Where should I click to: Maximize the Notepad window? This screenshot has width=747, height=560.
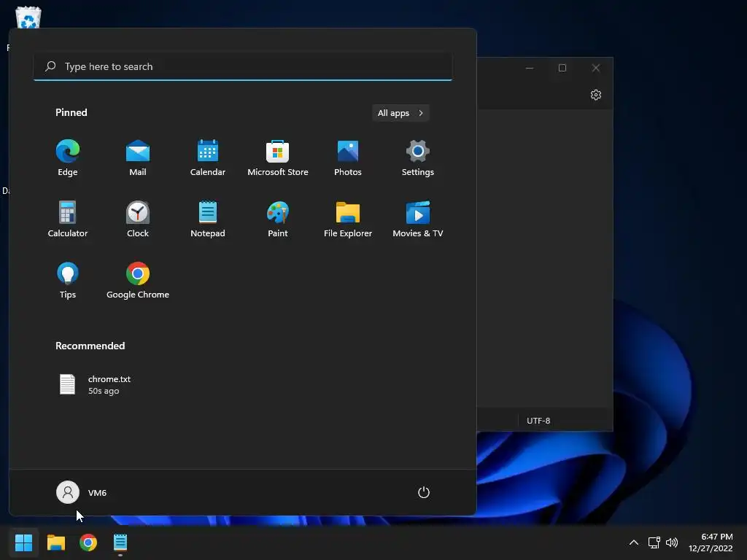[562, 68]
